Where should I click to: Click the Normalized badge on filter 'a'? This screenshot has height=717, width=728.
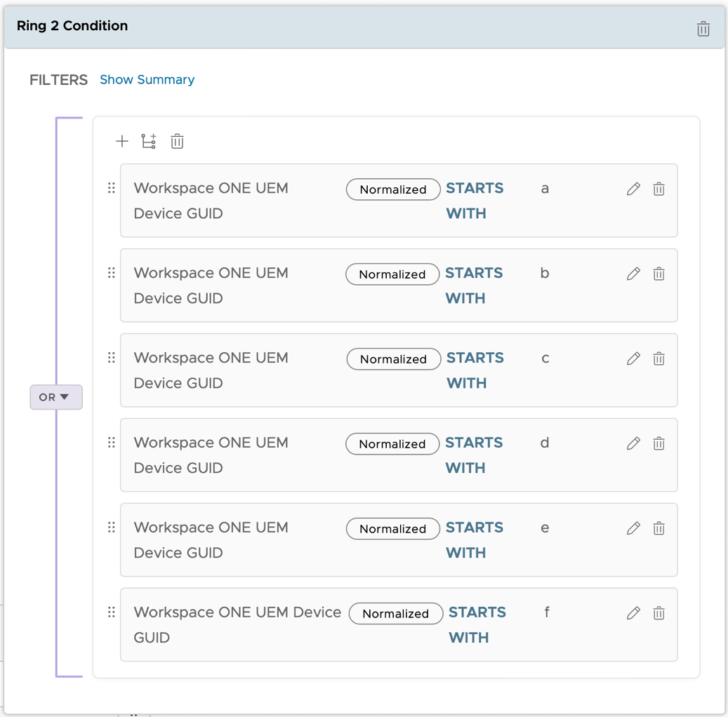(x=392, y=189)
